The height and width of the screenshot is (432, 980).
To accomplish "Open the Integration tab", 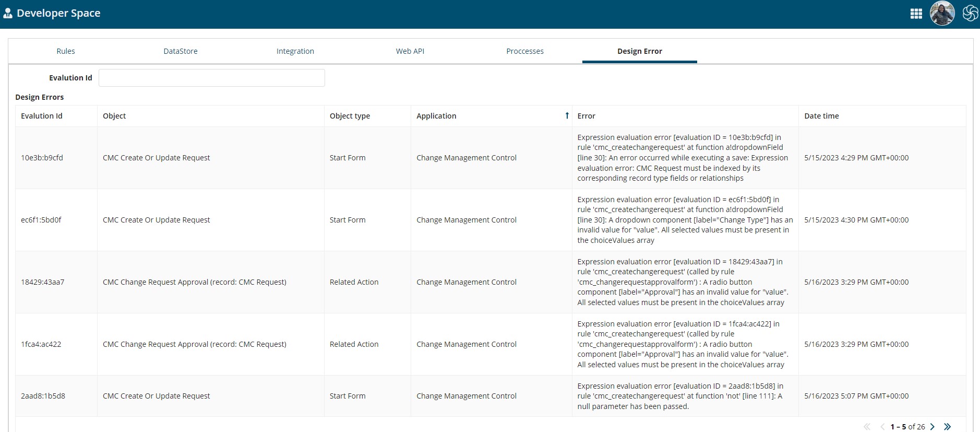I will pos(295,51).
